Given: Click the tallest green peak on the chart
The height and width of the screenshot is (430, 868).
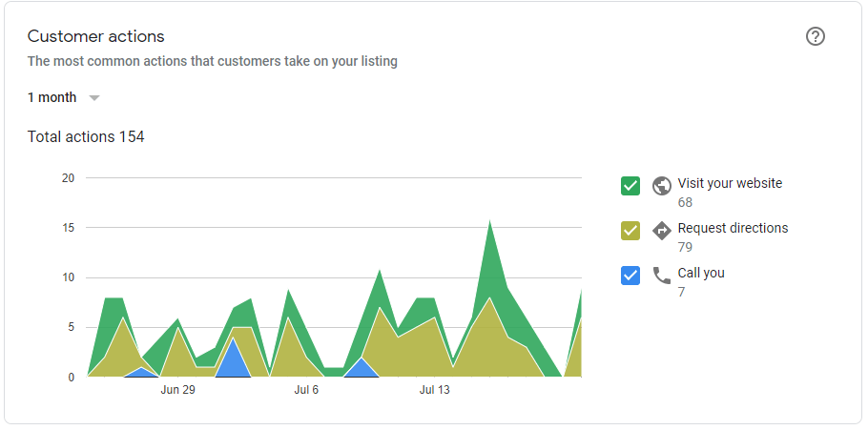Looking at the screenshot, I should [489, 233].
